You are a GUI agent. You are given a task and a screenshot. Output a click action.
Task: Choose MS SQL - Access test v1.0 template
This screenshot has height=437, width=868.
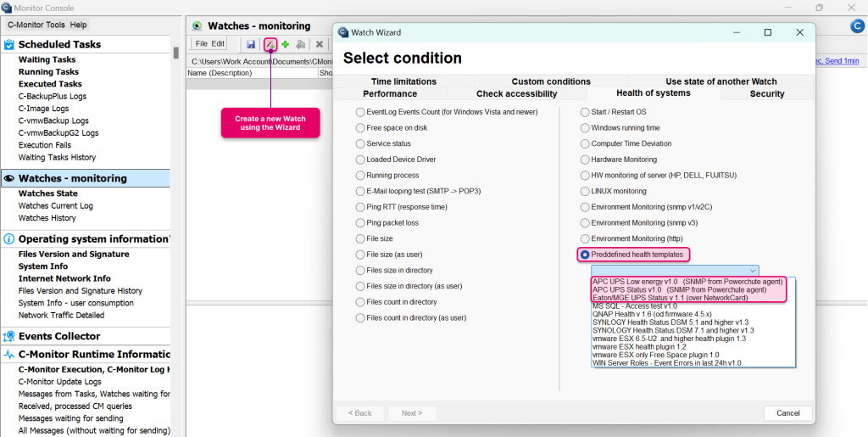point(634,305)
